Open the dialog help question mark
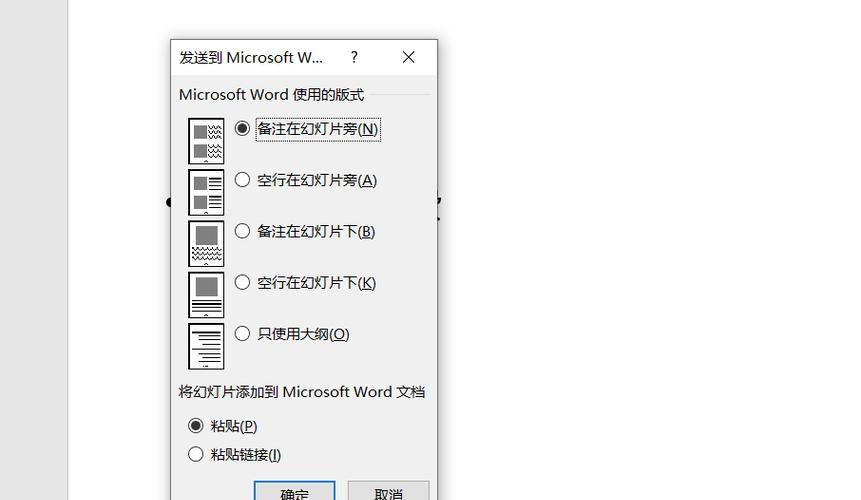The width and height of the screenshot is (861, 500). 354,57
